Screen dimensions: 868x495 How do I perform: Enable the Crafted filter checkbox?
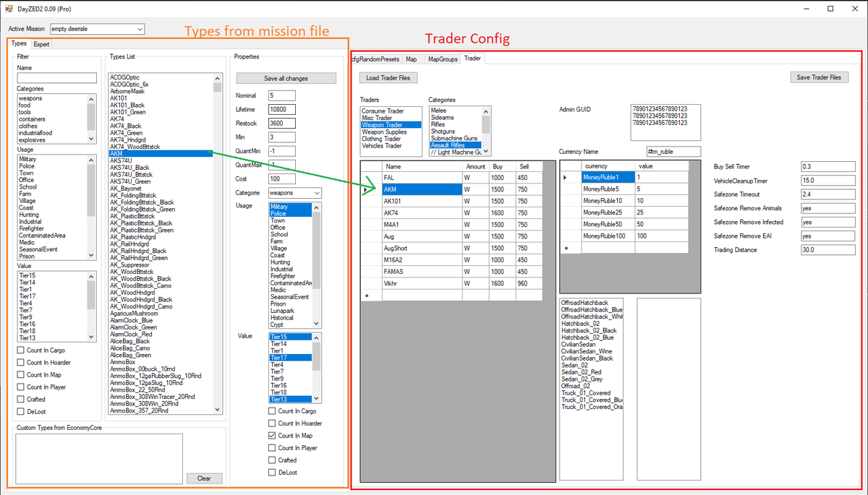22,400
